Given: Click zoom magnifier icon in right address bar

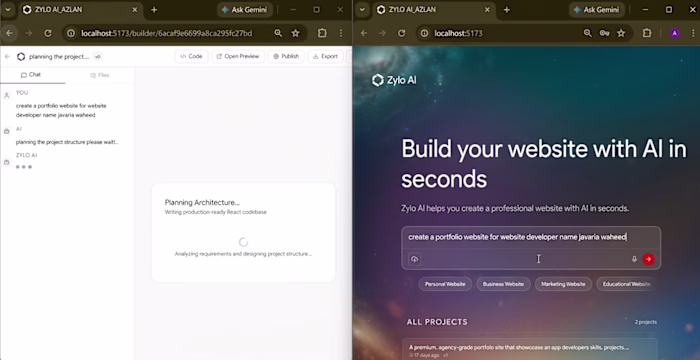Looking at the screenshot, I should click(x=588, y=33).
